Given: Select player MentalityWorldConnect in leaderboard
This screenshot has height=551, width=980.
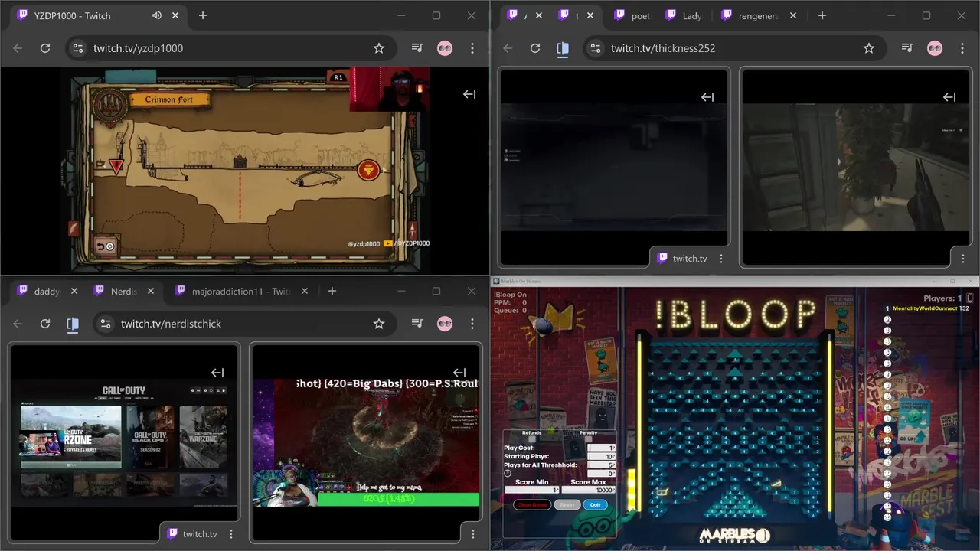Looking at the screenshot, I should pos(931,308).
